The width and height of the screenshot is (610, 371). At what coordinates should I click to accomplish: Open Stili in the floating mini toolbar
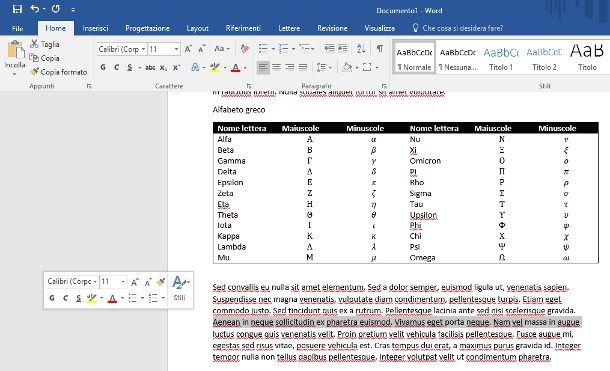click(180, 288)
